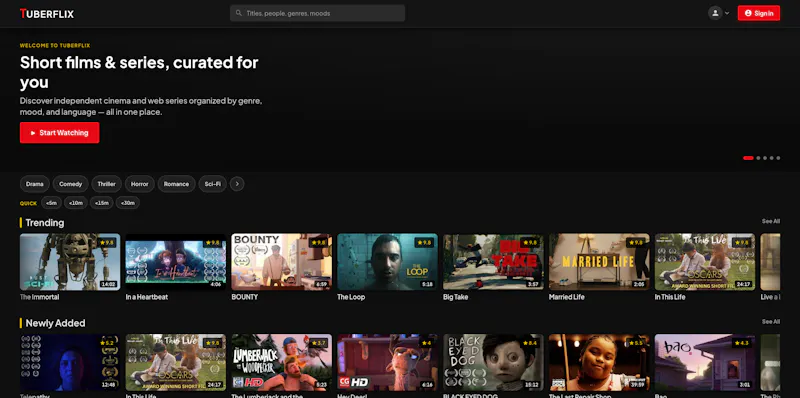Click the Start Watching button
This screenshot has height=398, width=800.
point(60,133)
